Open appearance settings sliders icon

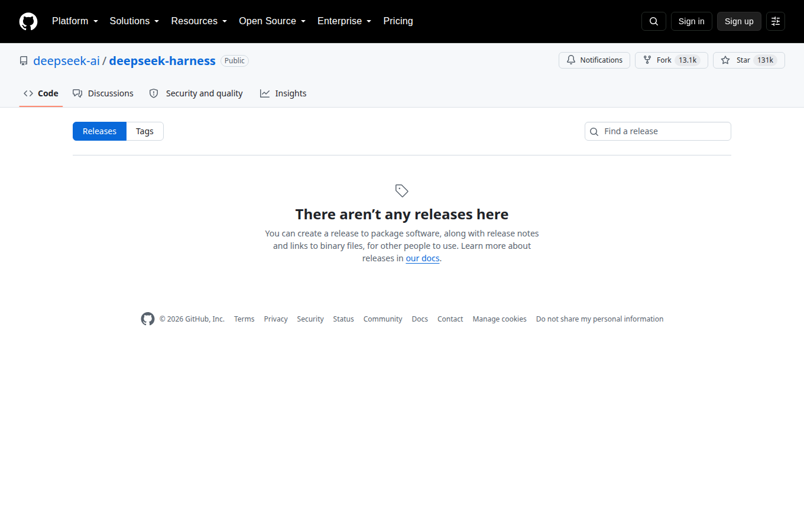tap(776, 21)
